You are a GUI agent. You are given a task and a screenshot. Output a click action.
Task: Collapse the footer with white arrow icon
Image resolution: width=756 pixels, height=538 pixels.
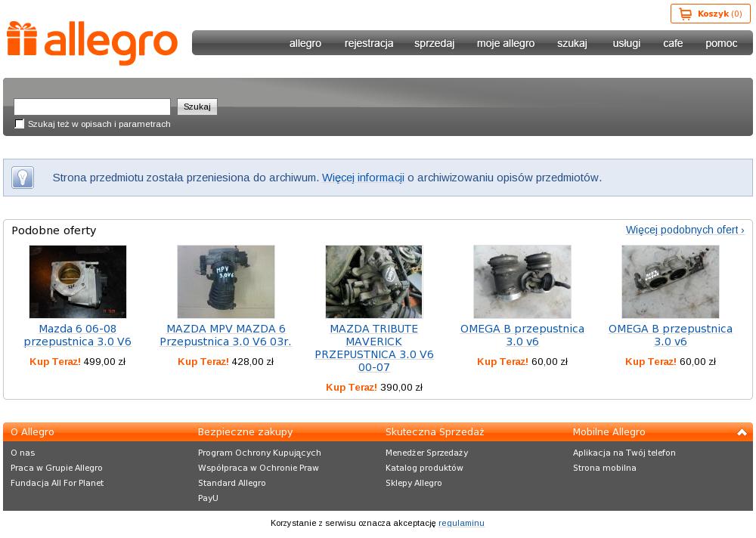click(742, 432)
